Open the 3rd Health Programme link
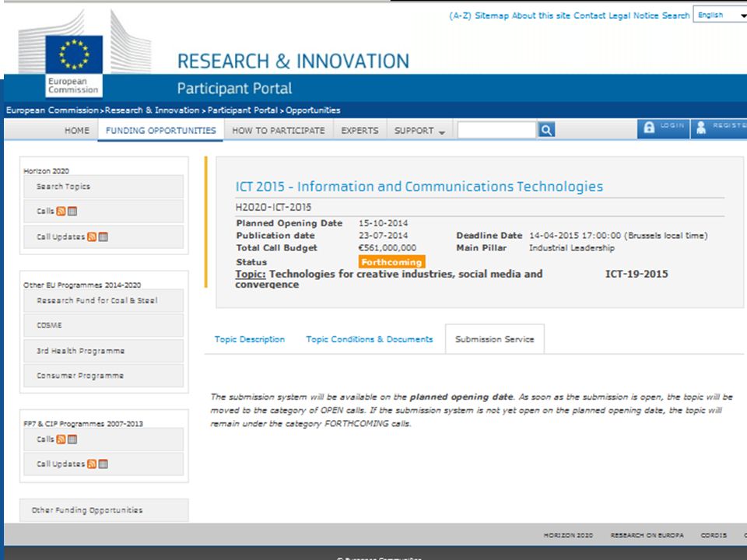The width and height of the screenshot is (747, 560). (x=103, y=351)
